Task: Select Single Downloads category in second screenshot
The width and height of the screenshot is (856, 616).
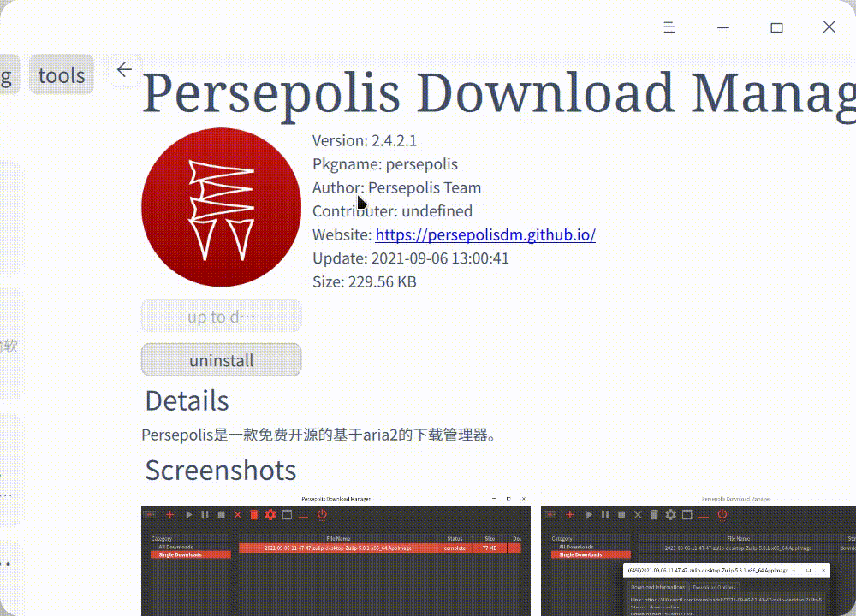Action: [x=580, y=554]
